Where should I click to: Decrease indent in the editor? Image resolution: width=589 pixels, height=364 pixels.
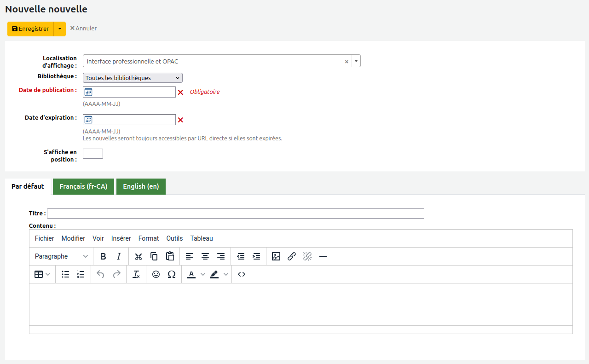coord(241,256)
